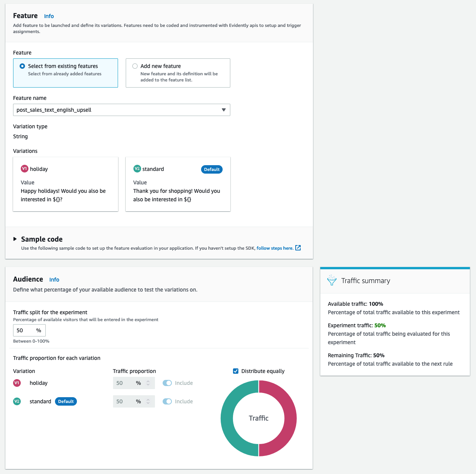Click the up stepper on holiday traffic proportion
476x474 pixels.
click(x=148, y=381)
